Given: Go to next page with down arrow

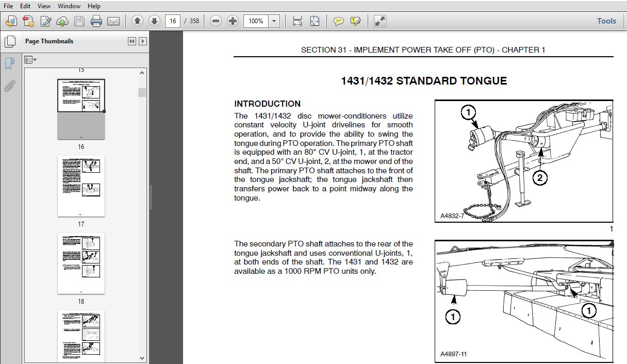Looking at the screenshot, I should tap(154, 21).
